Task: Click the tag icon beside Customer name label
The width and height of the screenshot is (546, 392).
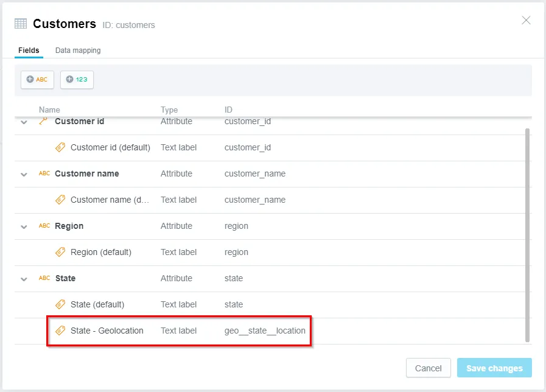Action: (60, 200)
